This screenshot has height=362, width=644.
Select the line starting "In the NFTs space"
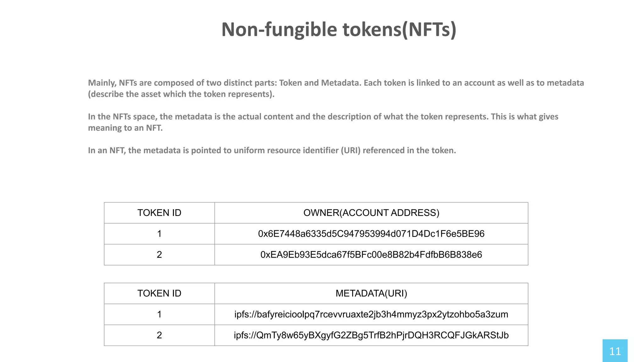pyautogui.click(x=323, y=117)
